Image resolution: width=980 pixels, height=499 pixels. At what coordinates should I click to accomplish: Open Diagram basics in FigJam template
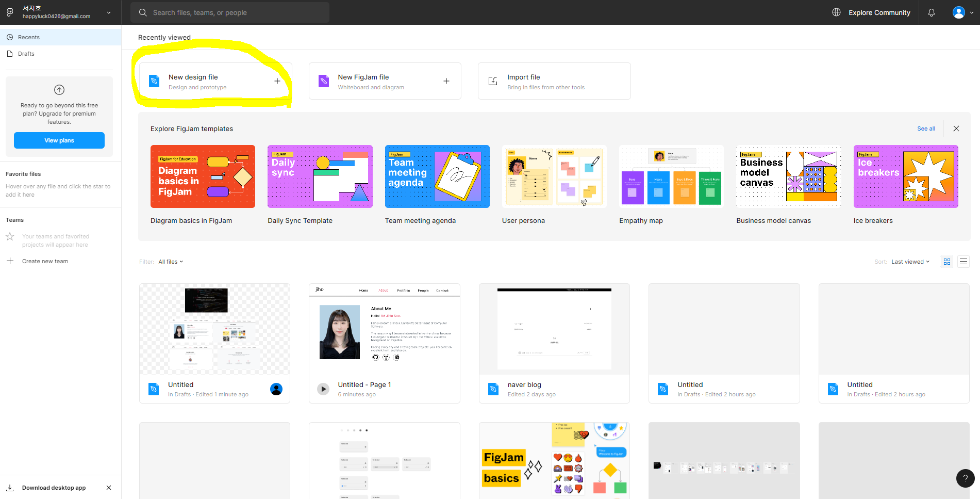(203, 176)
